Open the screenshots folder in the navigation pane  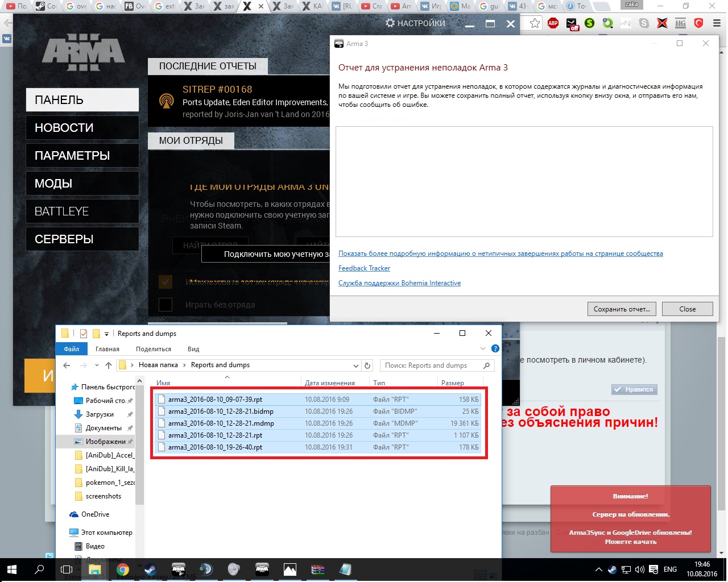103,496
